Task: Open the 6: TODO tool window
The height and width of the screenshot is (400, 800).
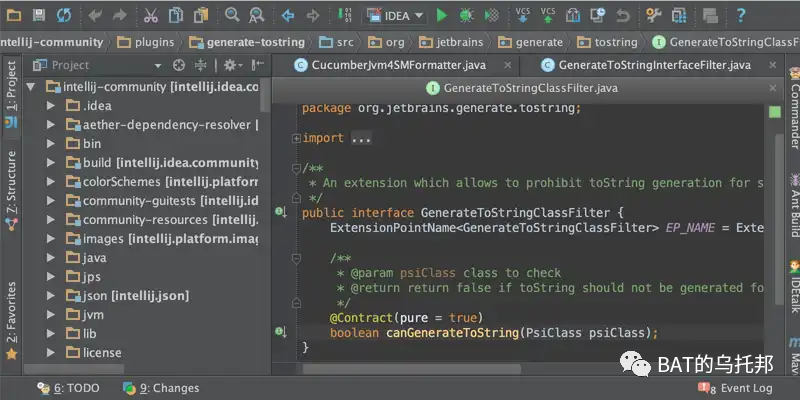Action: (68, 389)
